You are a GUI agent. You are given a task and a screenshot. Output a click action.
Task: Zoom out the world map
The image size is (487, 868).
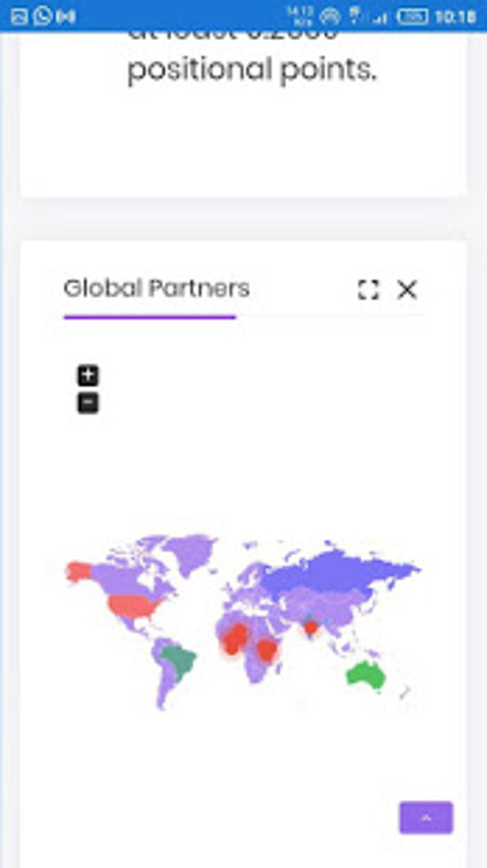(88, 403)
